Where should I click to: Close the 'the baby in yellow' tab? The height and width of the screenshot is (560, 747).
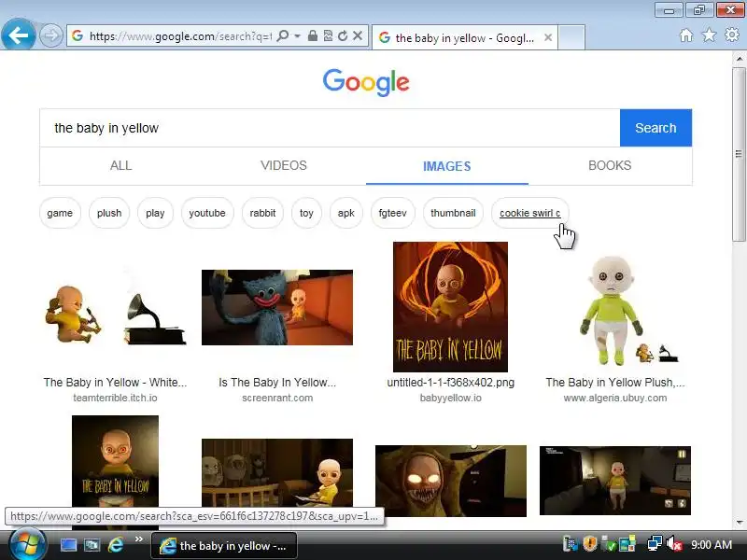548,37
